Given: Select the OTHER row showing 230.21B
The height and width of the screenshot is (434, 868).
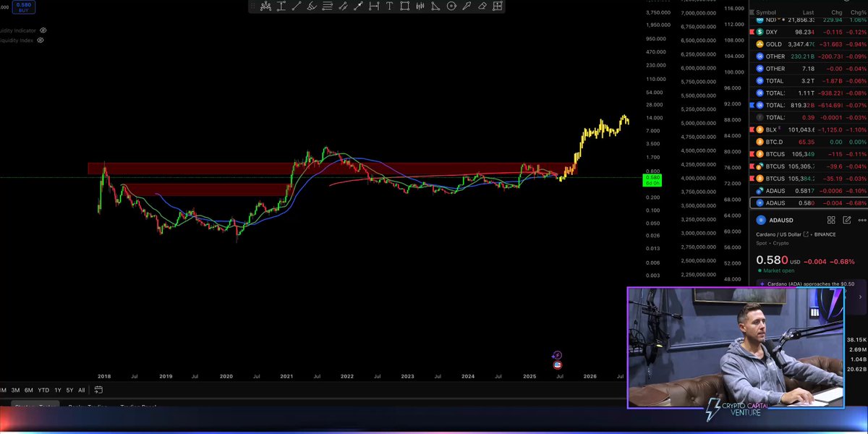Looking at the screenshot, I should pyautogui.click(x=809, y=56).
